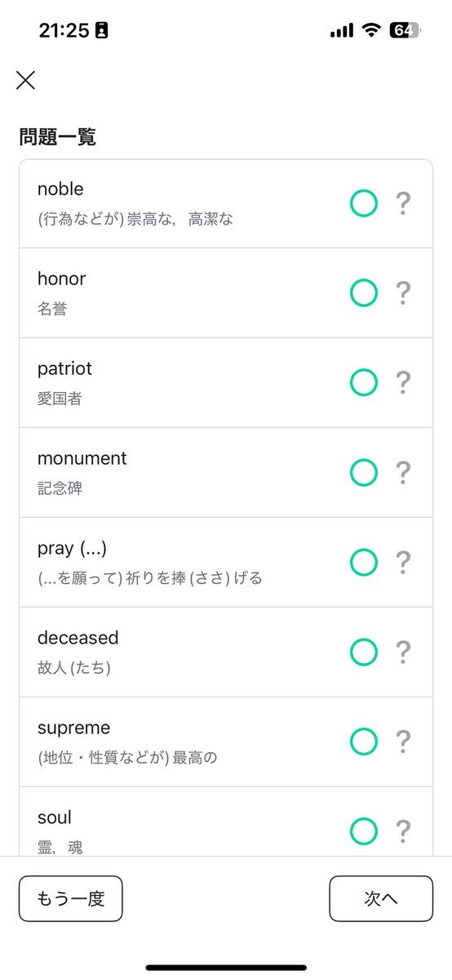
Task: Tap the question mark next to supreme
Action: coord(402,742)
